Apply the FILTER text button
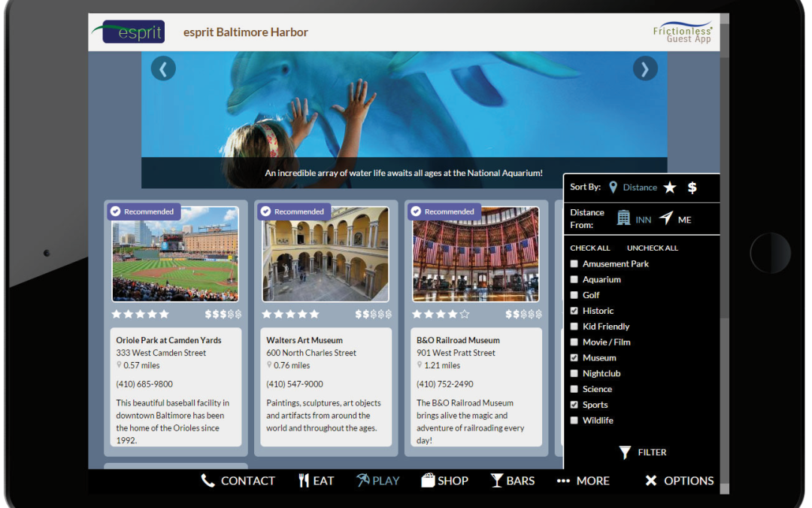812x508 pixels. click(652, 452)
